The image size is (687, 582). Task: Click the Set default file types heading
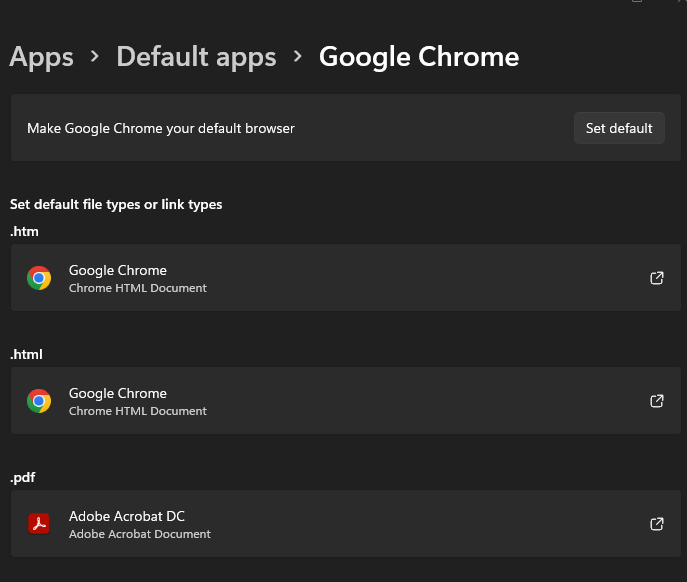tap(116, 204)
